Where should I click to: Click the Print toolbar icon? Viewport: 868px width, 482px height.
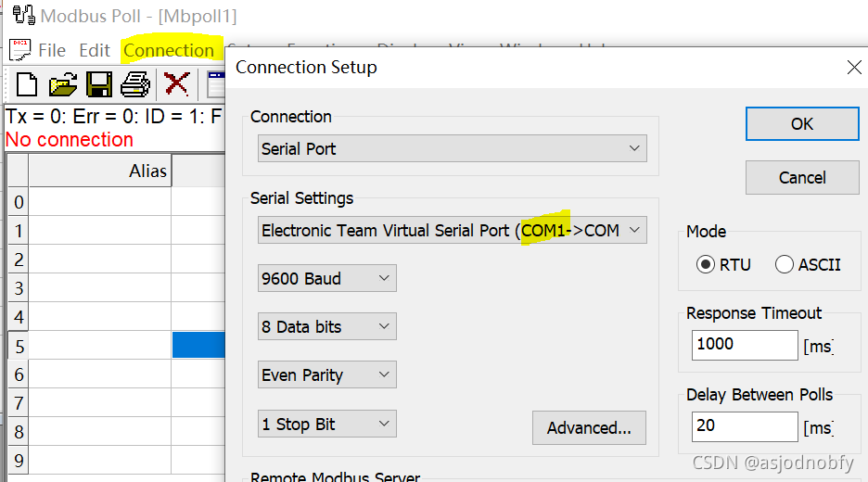coord(135,84)
